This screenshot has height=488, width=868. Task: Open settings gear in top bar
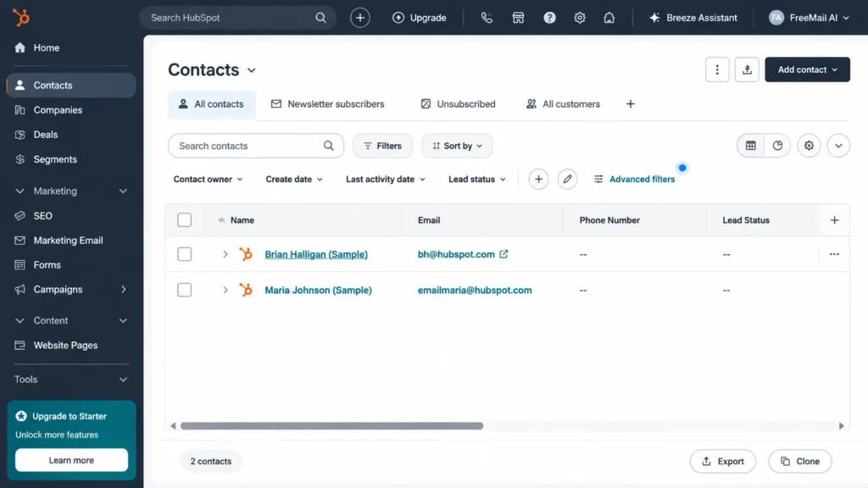click(x=580, y=18)
